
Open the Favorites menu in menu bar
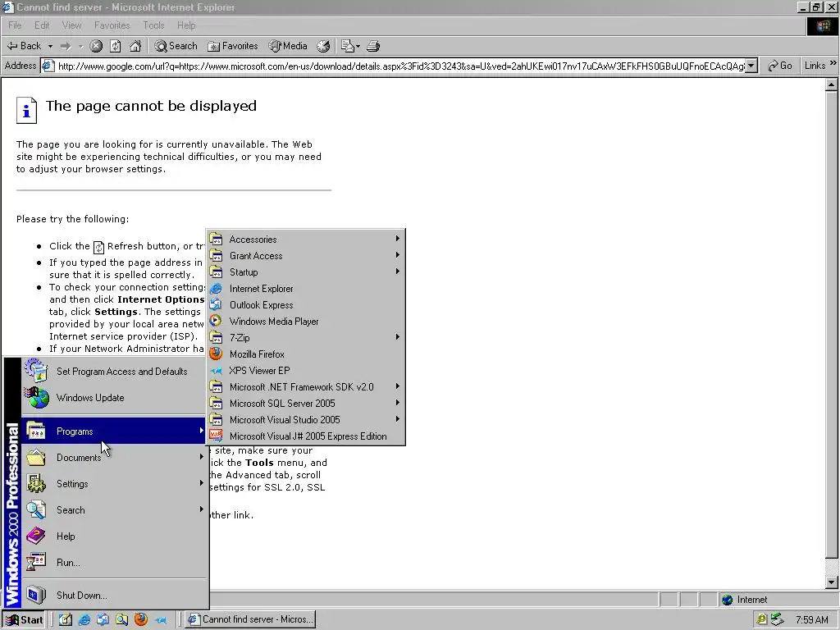112,25
